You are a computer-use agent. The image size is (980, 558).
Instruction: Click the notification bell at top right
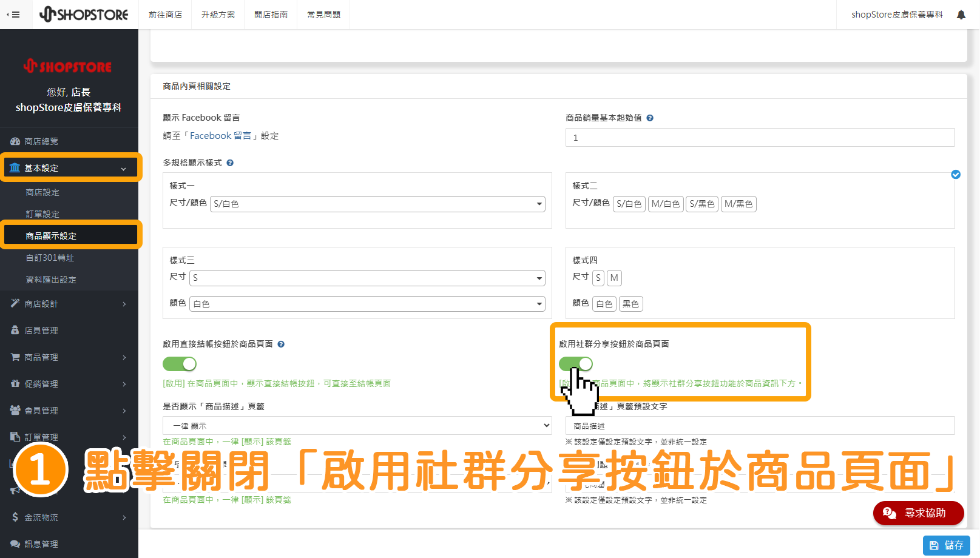pyautogui.click(x=961, y=14)
